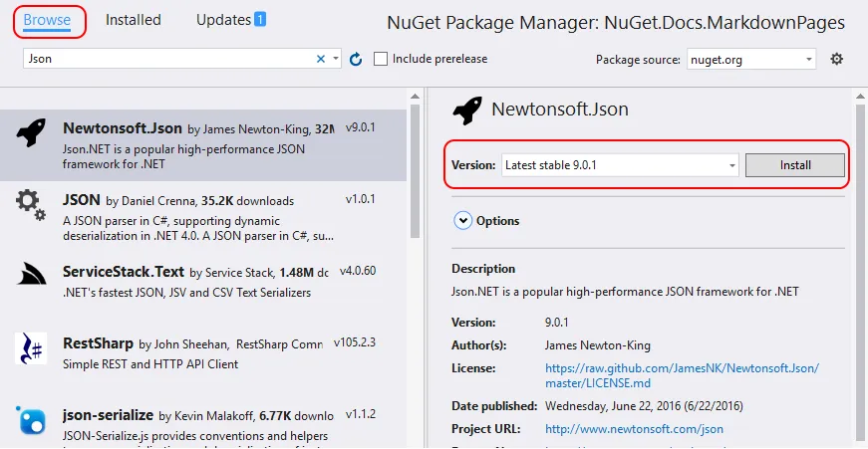Open the LICENSE.md license link
Screen dimensions: 868x449
(x=682, y=375)
